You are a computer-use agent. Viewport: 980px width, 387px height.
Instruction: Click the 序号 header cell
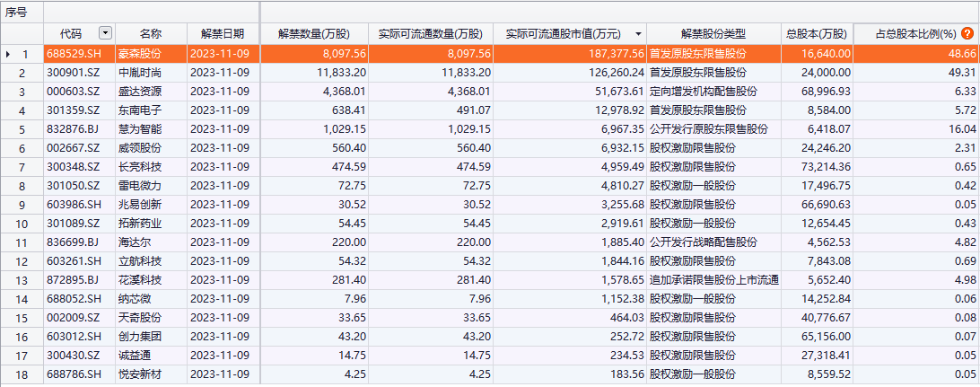pyautogui.click(x=22, y=12)
